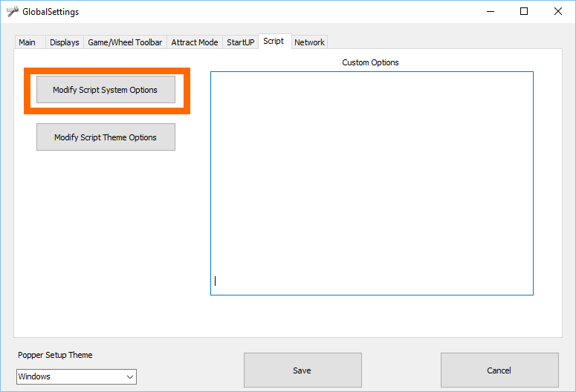Switch to the Network tab
The width and height of the screenshot is (576, 392).
pos(309,42)
